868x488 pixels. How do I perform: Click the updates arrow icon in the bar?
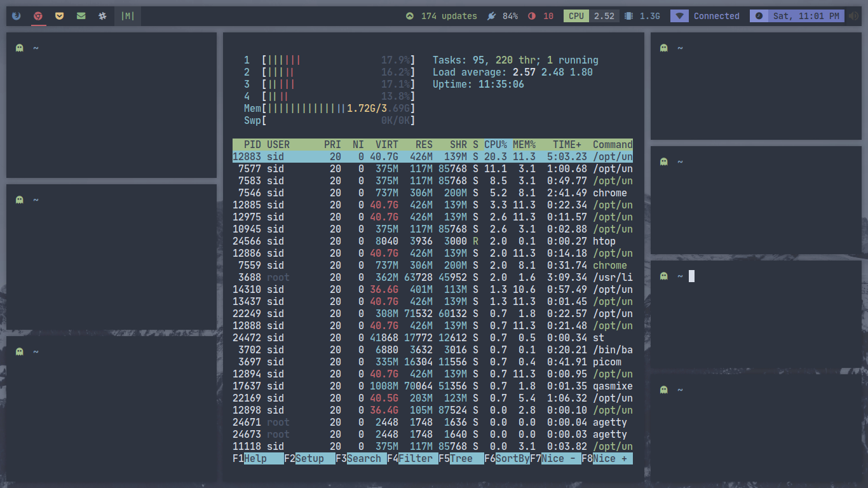(x=410, y=16)
